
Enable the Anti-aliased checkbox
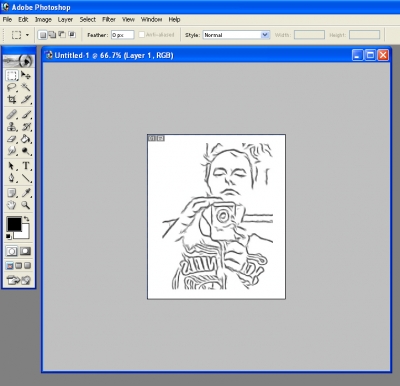(x=141, y=35)
